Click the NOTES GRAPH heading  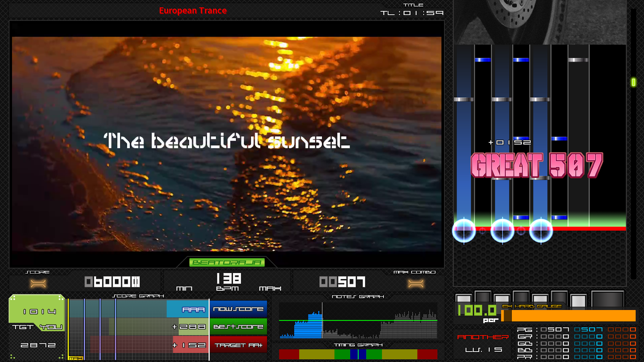point(358,297)
